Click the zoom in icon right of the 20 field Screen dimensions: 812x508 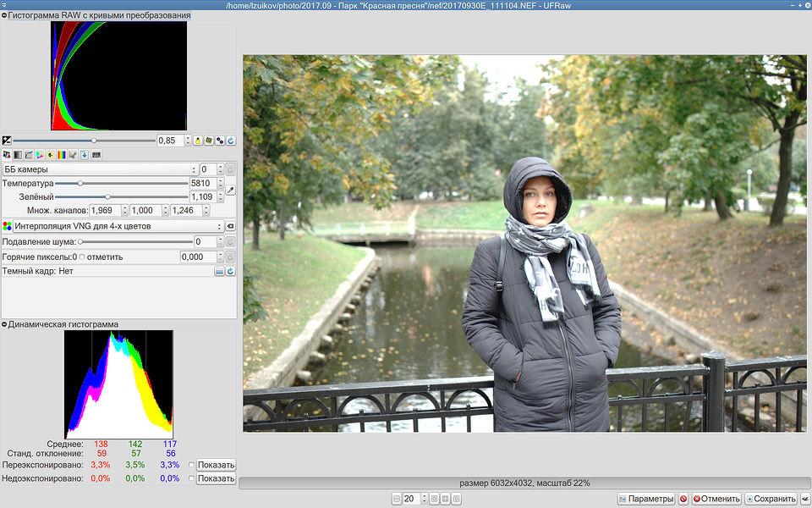pyautogui.click(x=435, y=500)
